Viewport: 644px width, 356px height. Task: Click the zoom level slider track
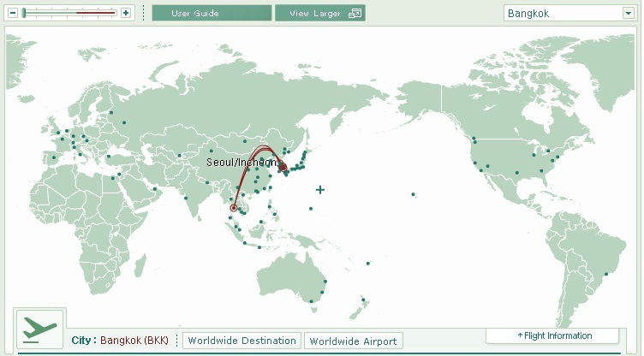tap(70, 13)
